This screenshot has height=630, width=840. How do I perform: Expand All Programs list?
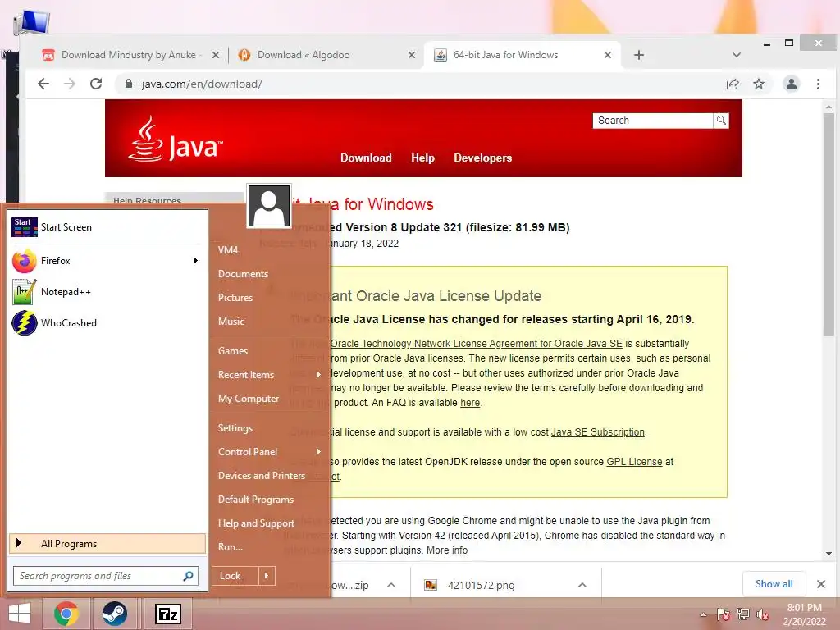[107, 543]
